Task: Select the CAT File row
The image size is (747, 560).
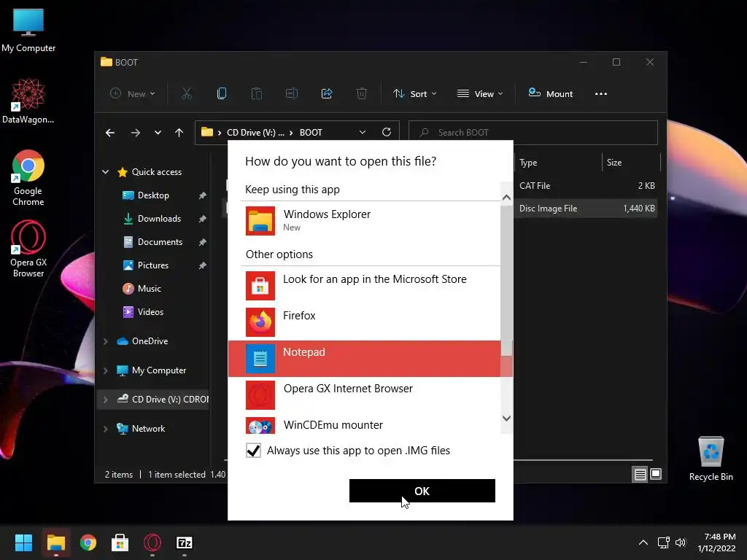Action: pyautogui.click(x=586, y=186)
